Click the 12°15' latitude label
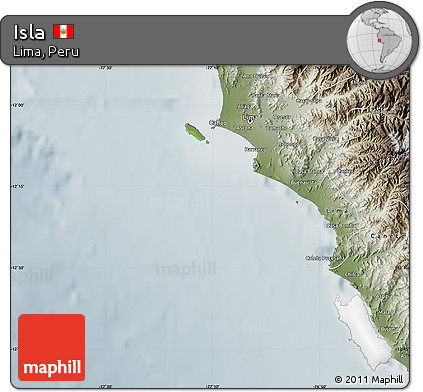The height and width of the screenshot is (392, 423). [x=18, y=186]
